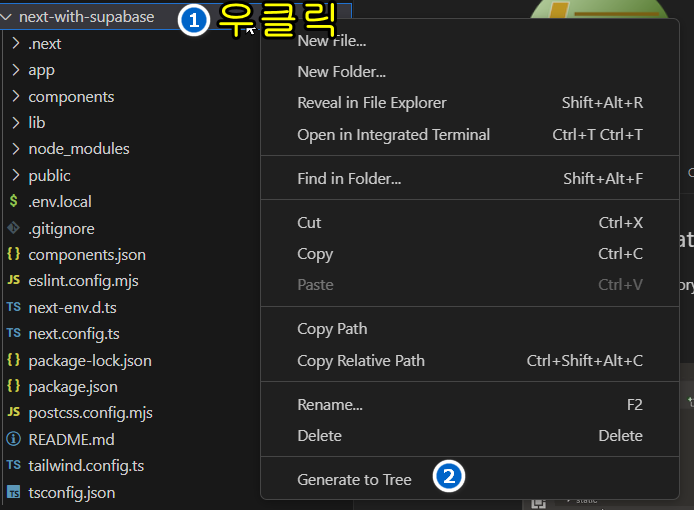Viewport: 694px width, 510px height.
Task: Select Find in Folder... menu entry
Action: (349, 179)
